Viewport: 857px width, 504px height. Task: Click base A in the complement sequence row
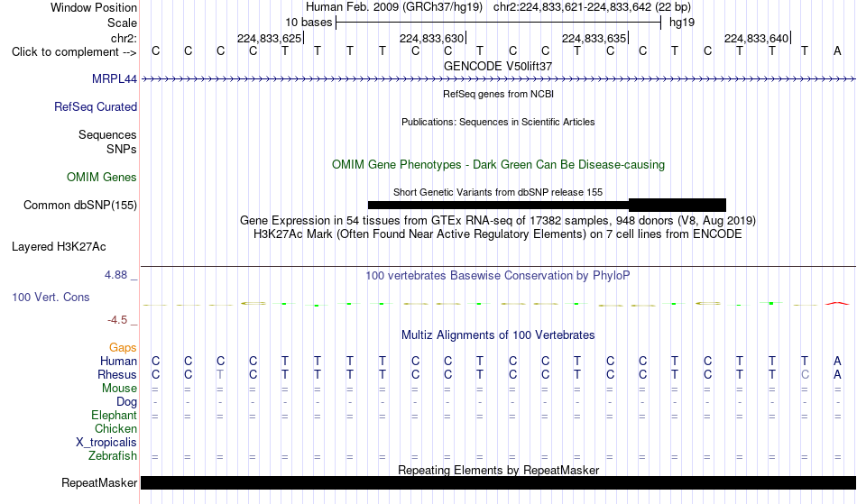pos(837,51)
